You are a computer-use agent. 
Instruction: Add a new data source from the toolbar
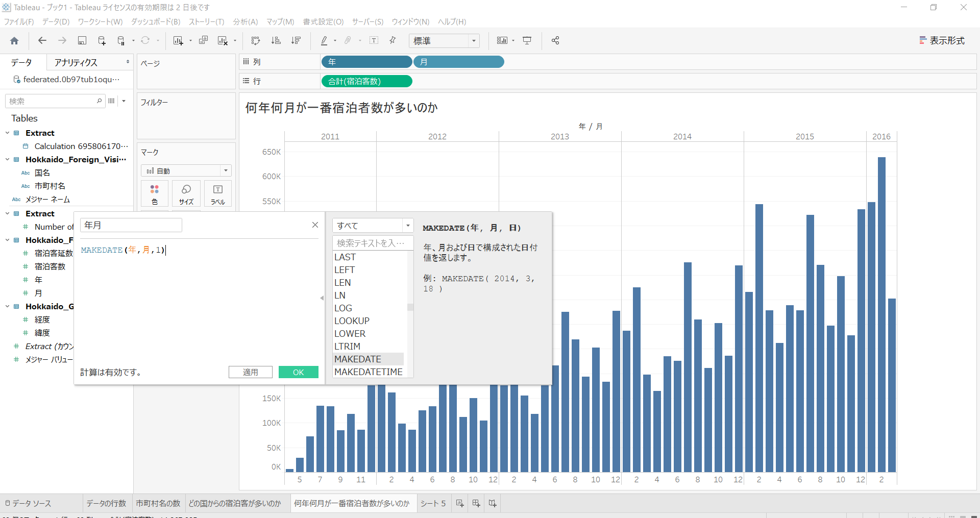click(102, 41)
